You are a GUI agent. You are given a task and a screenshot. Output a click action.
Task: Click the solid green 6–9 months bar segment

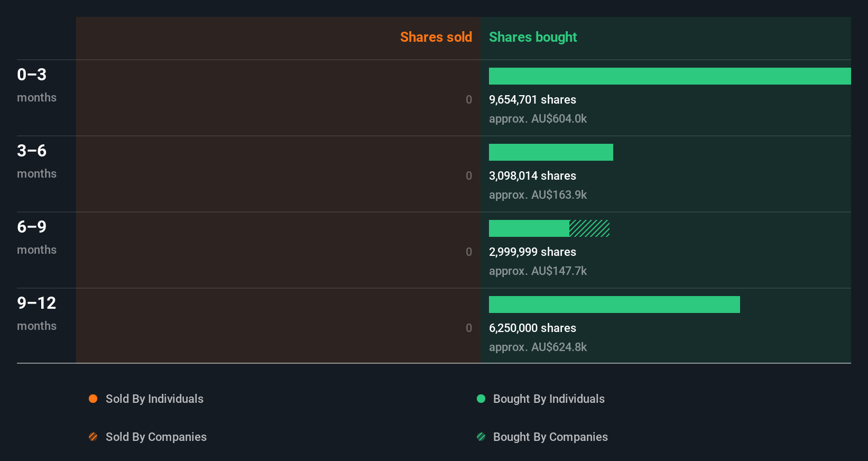[x=529, y=228]
